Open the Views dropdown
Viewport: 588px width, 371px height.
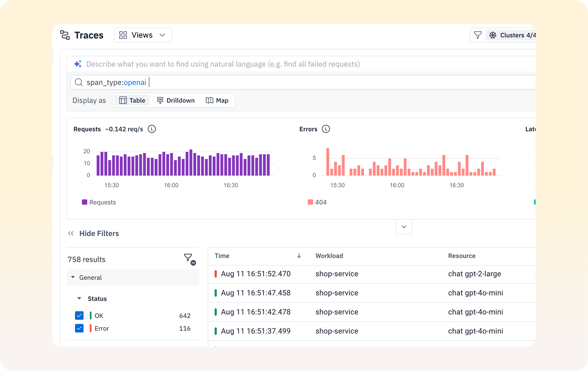pos(143,35)
